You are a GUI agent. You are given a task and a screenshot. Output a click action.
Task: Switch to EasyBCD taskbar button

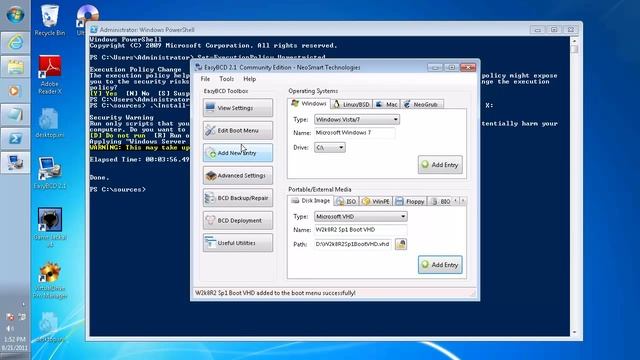[15, 163]
